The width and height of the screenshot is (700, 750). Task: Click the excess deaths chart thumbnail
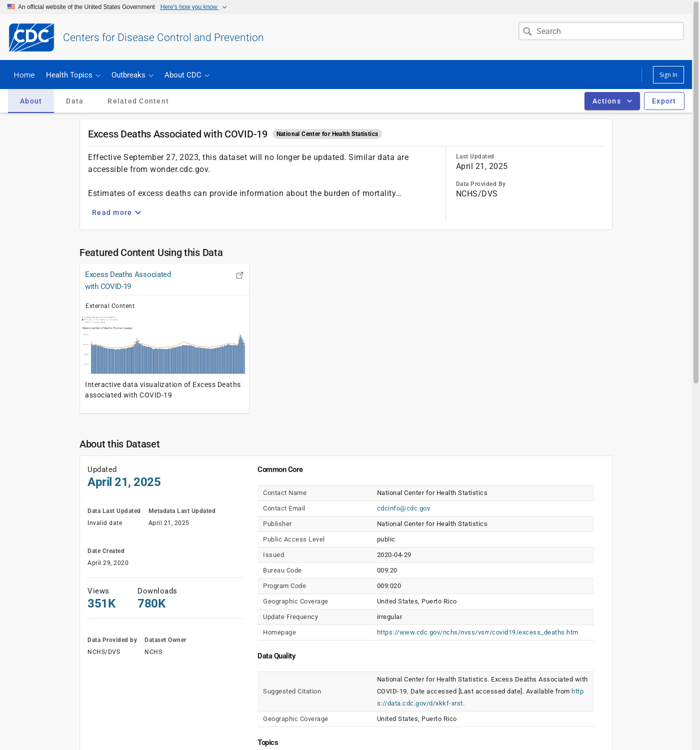pyautogui.click(x=164, y=345)
